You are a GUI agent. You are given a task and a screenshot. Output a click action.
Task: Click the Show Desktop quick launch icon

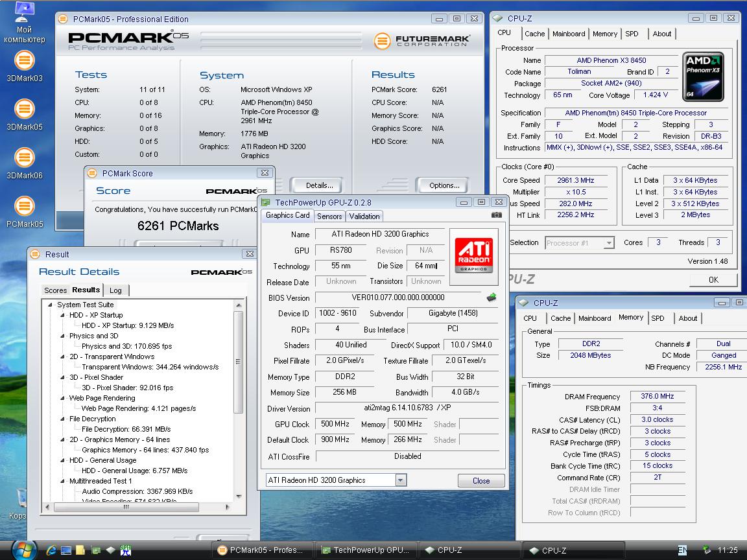(x=66, y=550)
